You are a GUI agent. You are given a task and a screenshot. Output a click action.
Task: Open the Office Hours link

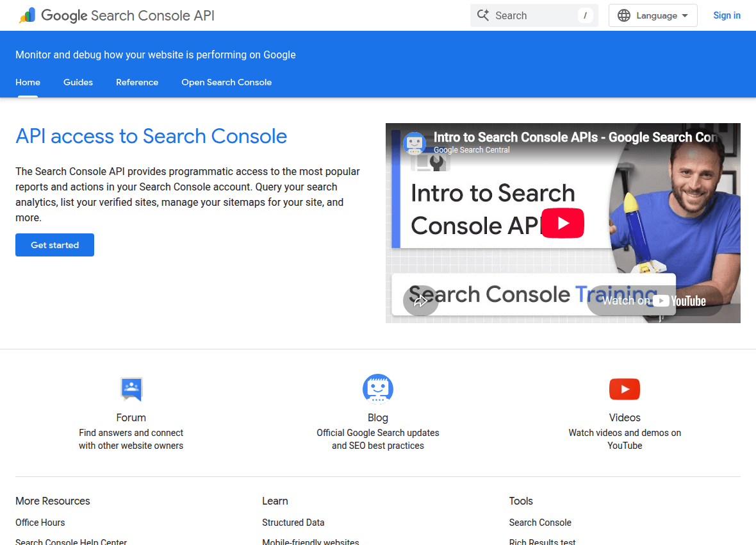click(x=40, y=523)
